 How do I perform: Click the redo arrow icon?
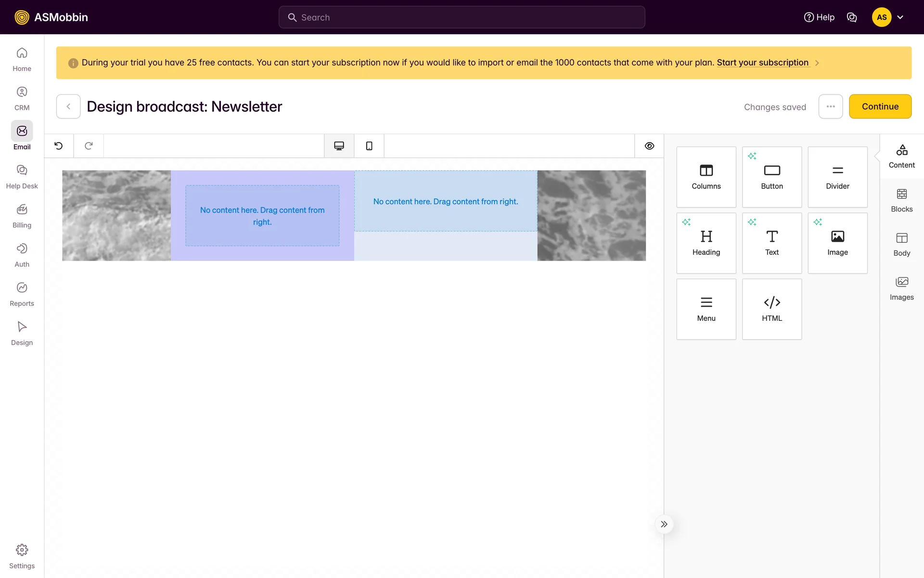(x=89, y=146)
